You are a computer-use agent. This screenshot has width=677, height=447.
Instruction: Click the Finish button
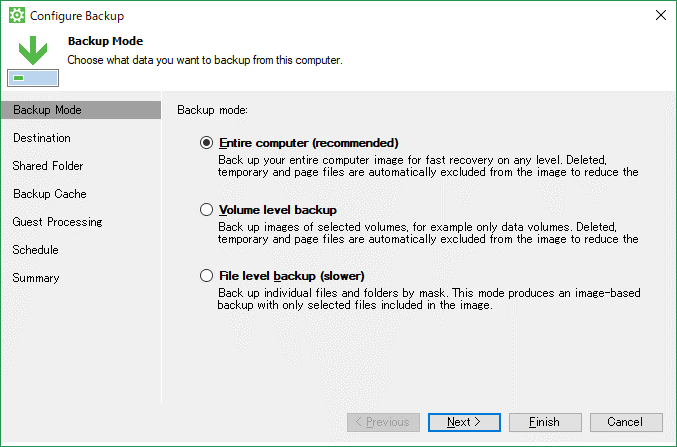coord(545,422)
